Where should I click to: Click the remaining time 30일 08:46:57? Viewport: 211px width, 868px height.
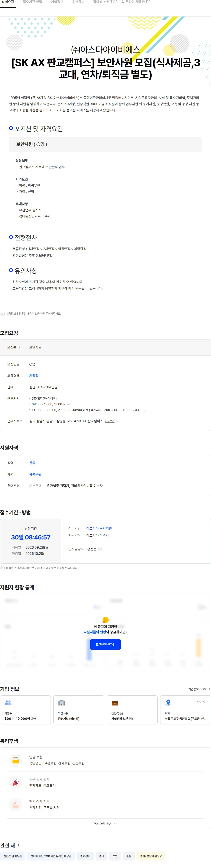click(x=31, y=537)
